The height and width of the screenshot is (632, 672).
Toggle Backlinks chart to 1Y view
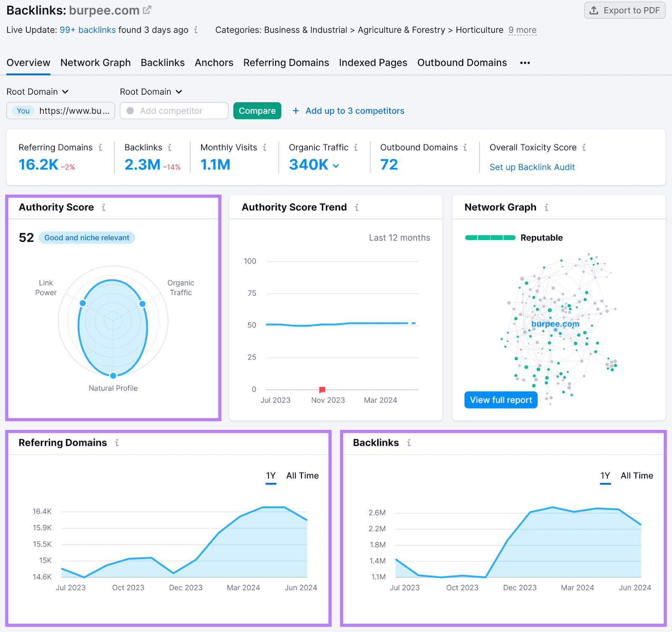[x=605, y=476]
